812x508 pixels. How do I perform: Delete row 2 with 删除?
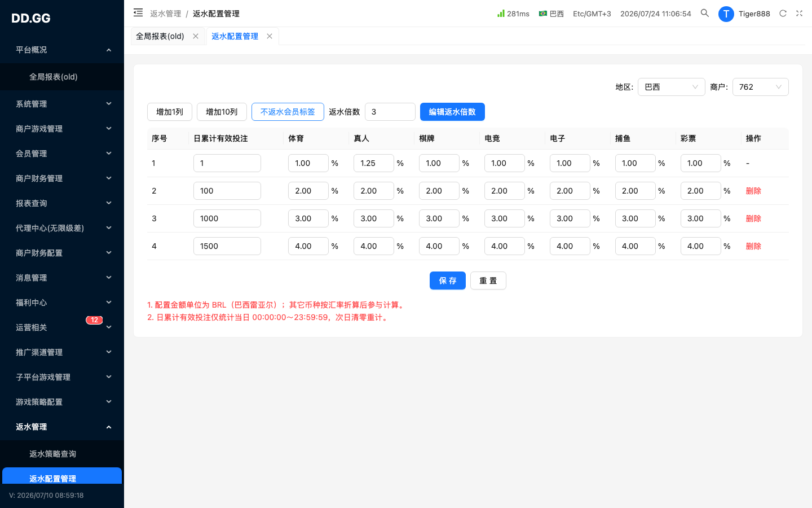753,191
